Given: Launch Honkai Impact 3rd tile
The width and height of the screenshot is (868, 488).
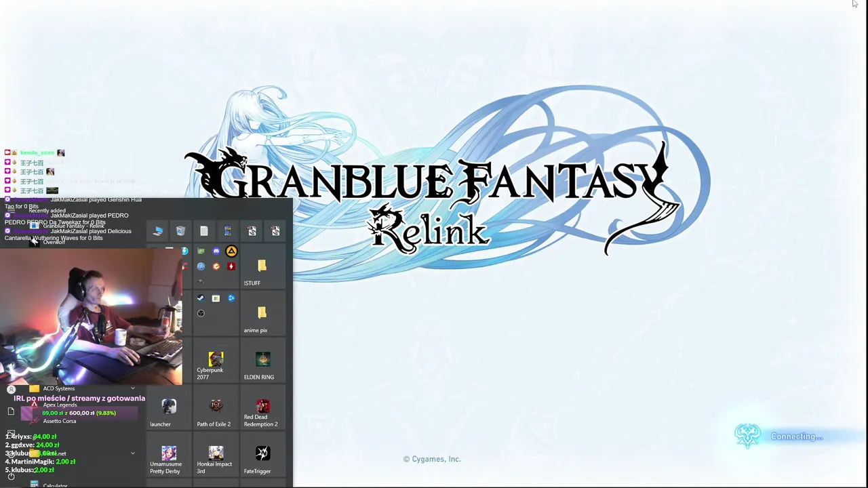Looking at the screenshot, I should (x=216, y=455).
